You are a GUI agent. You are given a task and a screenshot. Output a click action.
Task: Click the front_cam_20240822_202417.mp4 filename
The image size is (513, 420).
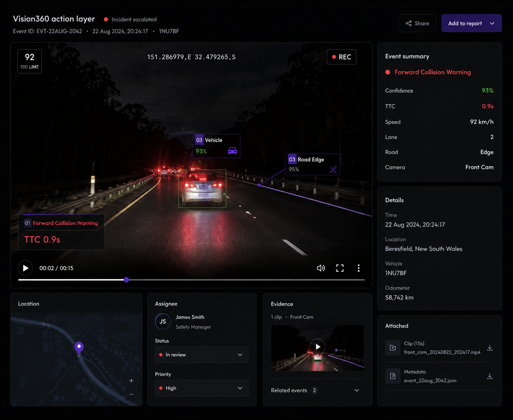(x=442, y=352)
